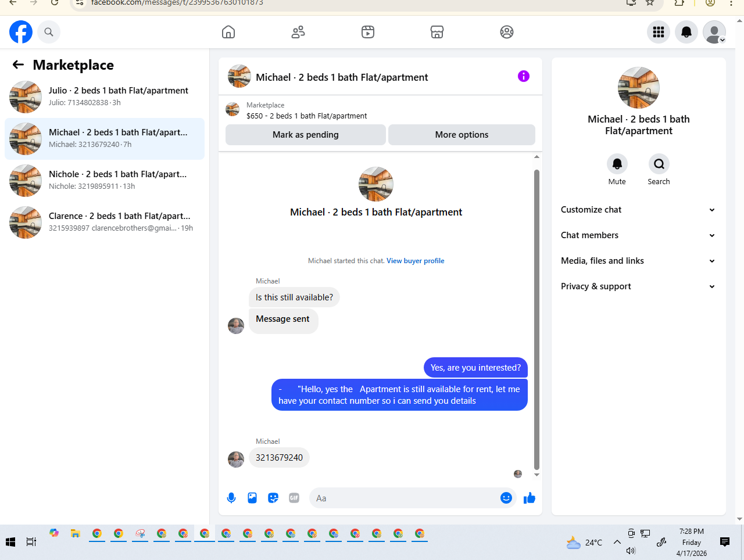
Task: Click the back arrow beside Marketplace
Action: (18, 64)
